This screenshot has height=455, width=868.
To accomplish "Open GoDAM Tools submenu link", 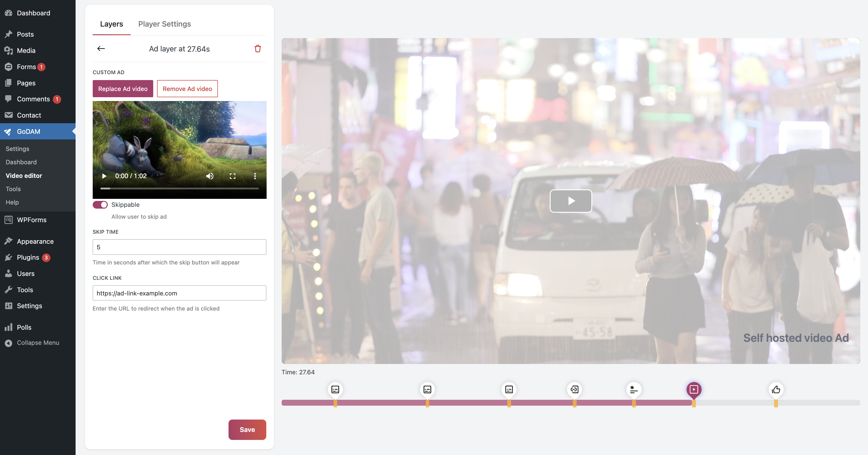I will pos(13,189).
